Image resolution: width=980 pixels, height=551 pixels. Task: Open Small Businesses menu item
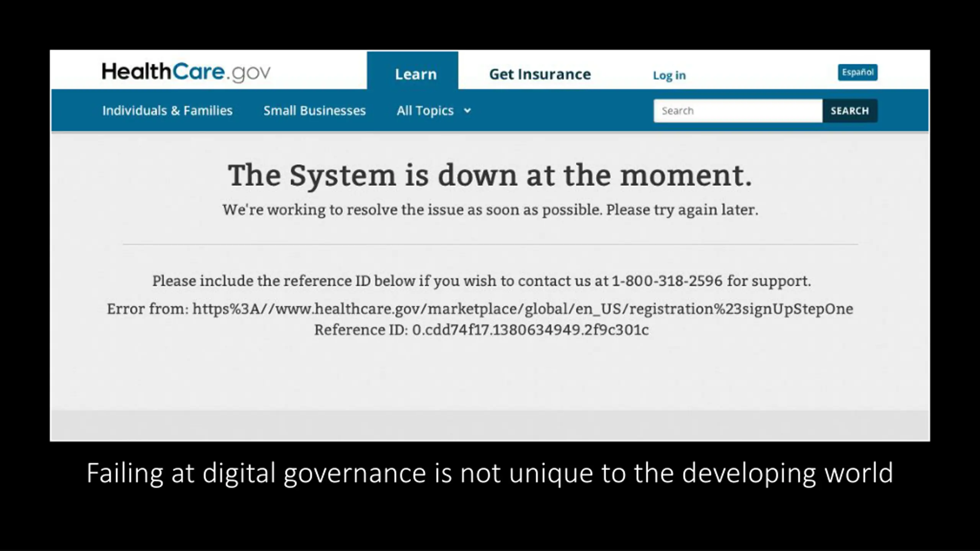pyautogui.click(x=315, y=111)
